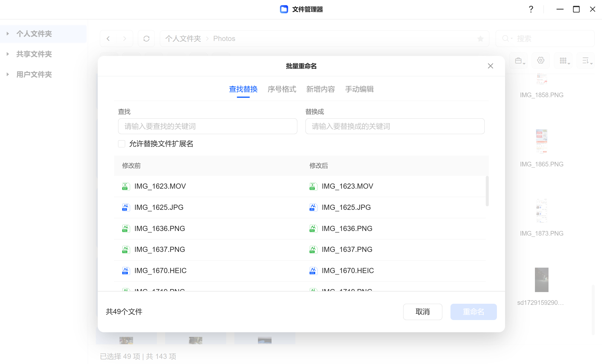This screenshot has width=602, height=364.
Task: Click the dialog file list scrollbar
Action: 487,191
